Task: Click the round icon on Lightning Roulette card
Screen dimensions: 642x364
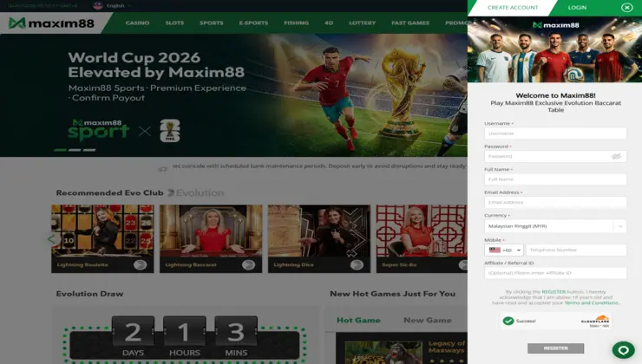Action: pyautogui.click(x=140, y=265)
